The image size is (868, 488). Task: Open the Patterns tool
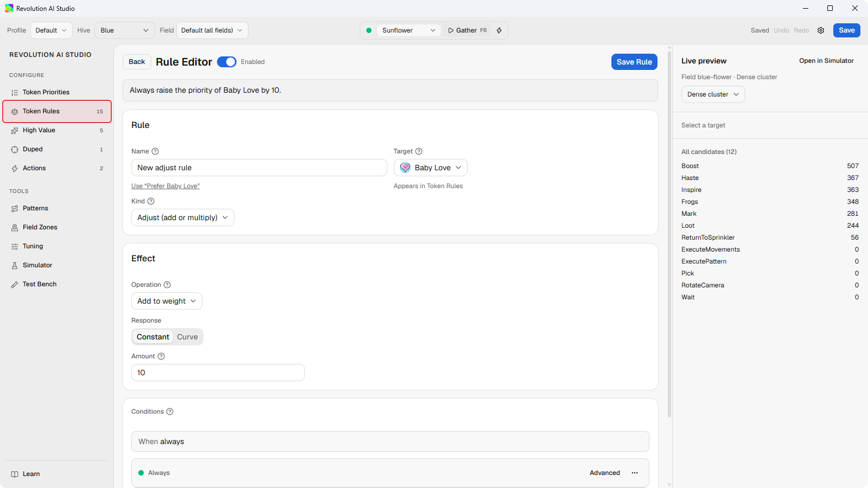coord(57,208)
